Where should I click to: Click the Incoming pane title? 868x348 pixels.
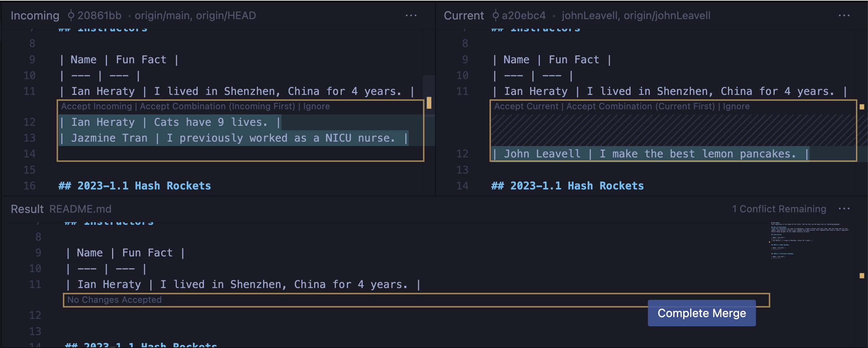pos(35,15)
